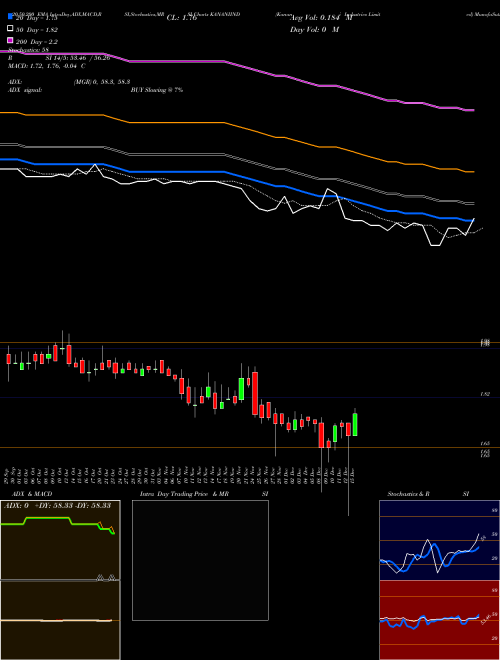
Task: Click the 'CL: 1.76' close value
Action: 182,18
